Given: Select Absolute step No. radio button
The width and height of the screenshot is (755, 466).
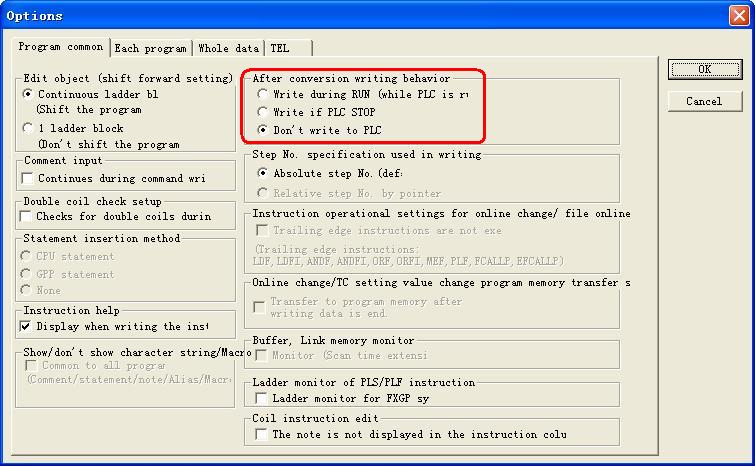Looking at the screenshot, I should [x=263, y=173].
